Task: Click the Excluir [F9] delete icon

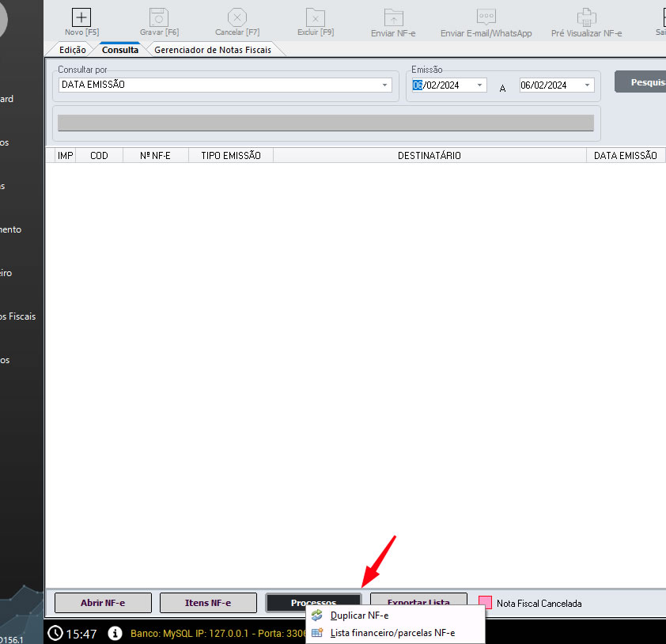Action: tap(315, 17)
